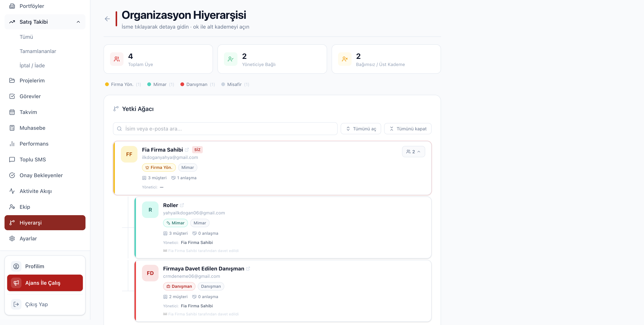The width and height of the screenshot is (644, 325).
Task: Click the Muhasebe calculator icon
Action: point(12,128)
